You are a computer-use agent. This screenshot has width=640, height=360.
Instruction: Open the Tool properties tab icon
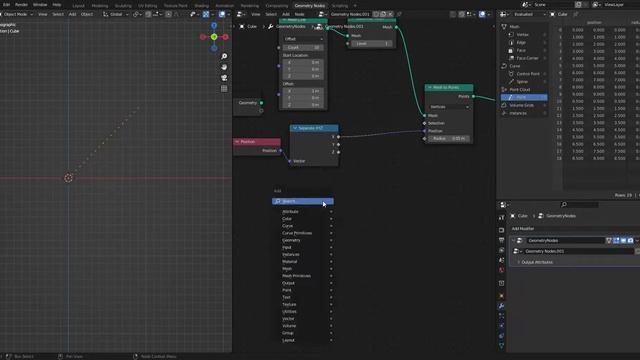click(502, 218)
